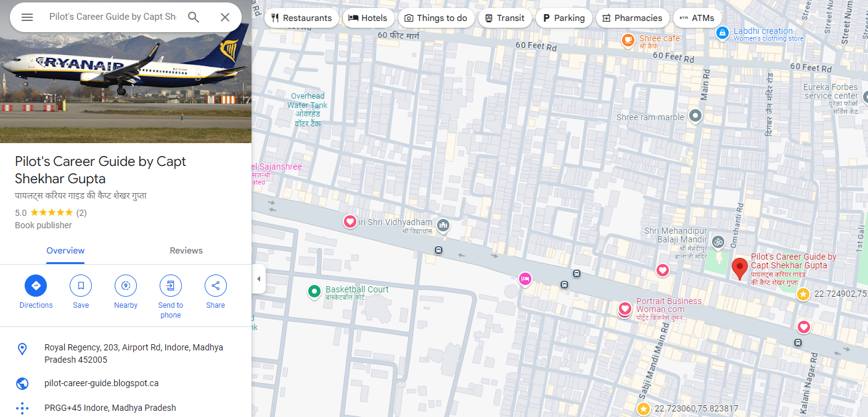
Task: Select the Parking chip
Action: [563, 18]
